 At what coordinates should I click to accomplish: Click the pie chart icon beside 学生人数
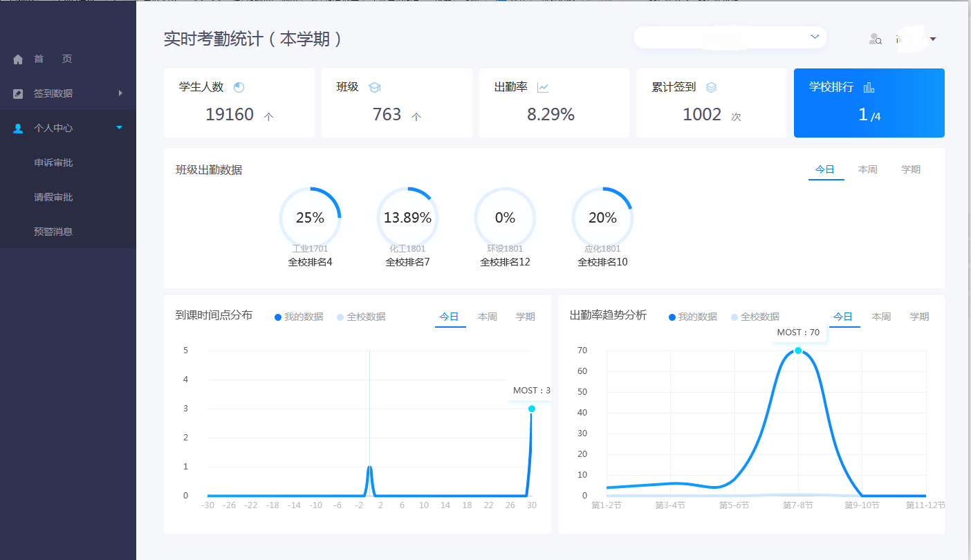point(239,87)
